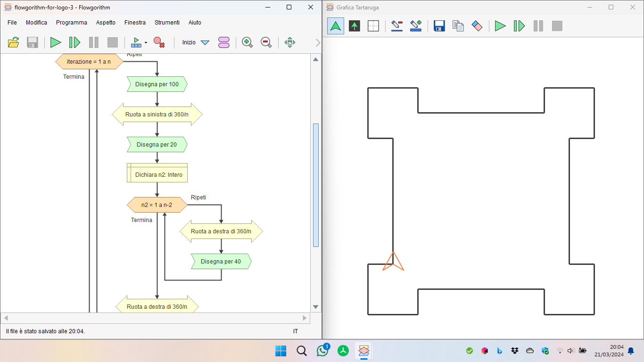Viewport: 644px width, 362px height.
Task: Click the pause icon in Grafica Tartaruga
Action: [538, 26]
